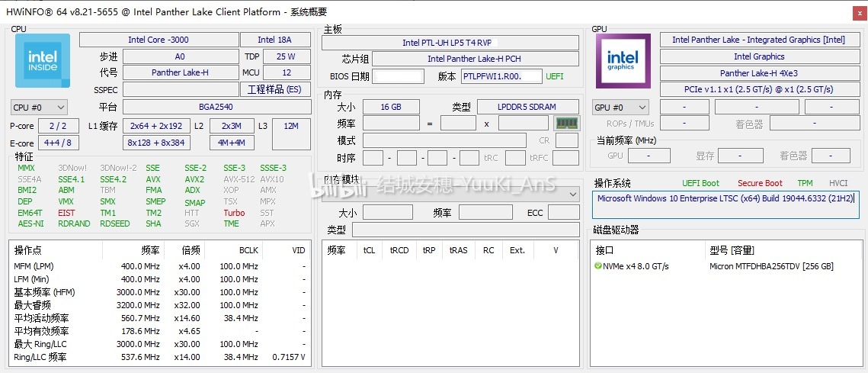Click the PTLPFWI1.R00 BIOS version field
Viewport: 868px width, 373px height.
point(501,76)
